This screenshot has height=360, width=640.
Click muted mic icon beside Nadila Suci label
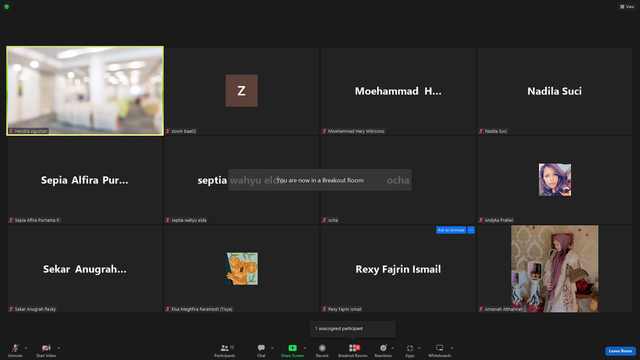(x=481, y=131)
